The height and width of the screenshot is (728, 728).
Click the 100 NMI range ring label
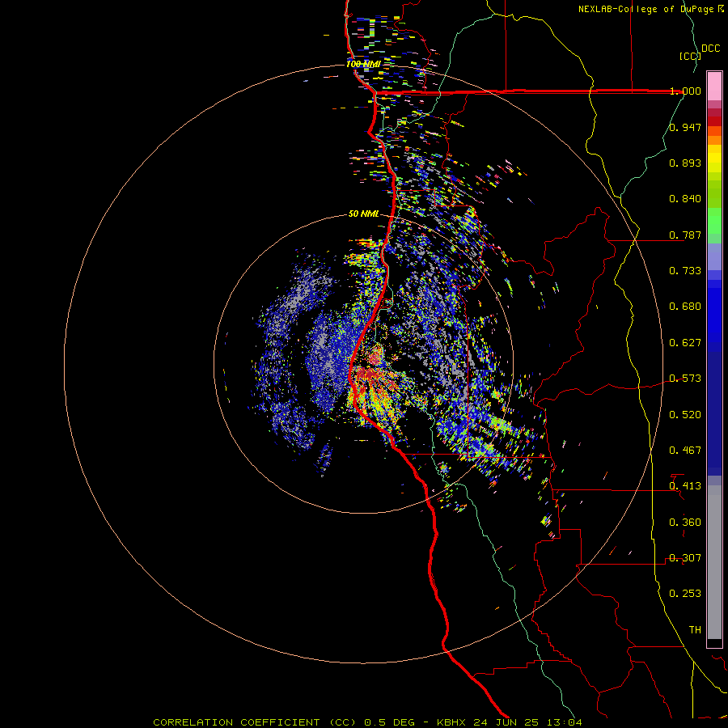coord(363,64)
